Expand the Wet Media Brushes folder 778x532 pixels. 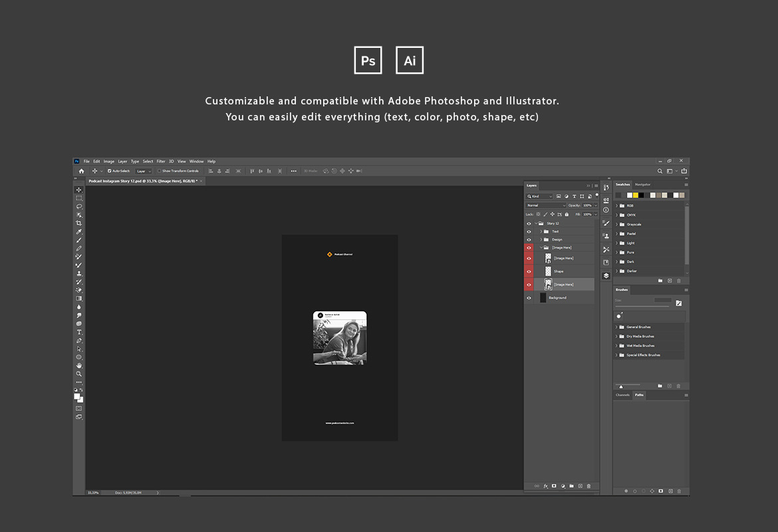click(x=616, y=346)
